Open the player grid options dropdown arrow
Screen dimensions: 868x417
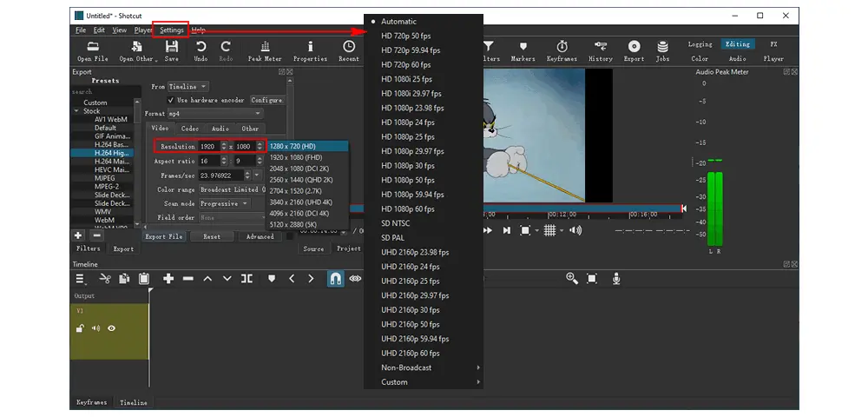click(562, 230)
